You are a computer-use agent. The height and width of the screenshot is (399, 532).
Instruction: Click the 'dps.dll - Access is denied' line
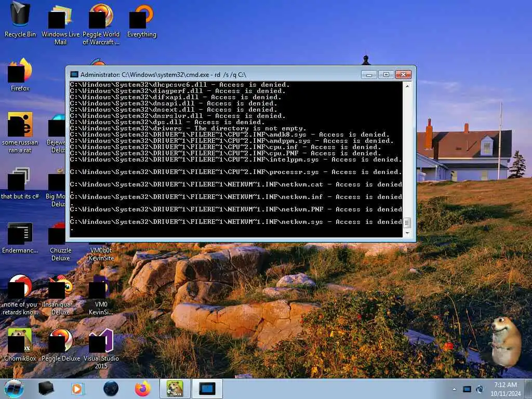[167, 122]
